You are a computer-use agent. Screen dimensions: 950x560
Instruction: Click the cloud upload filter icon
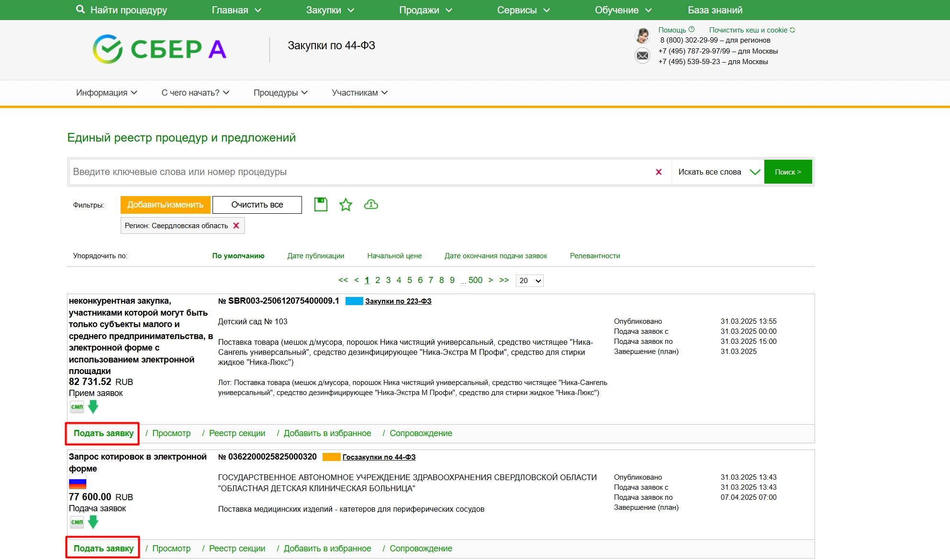(371, 205)
